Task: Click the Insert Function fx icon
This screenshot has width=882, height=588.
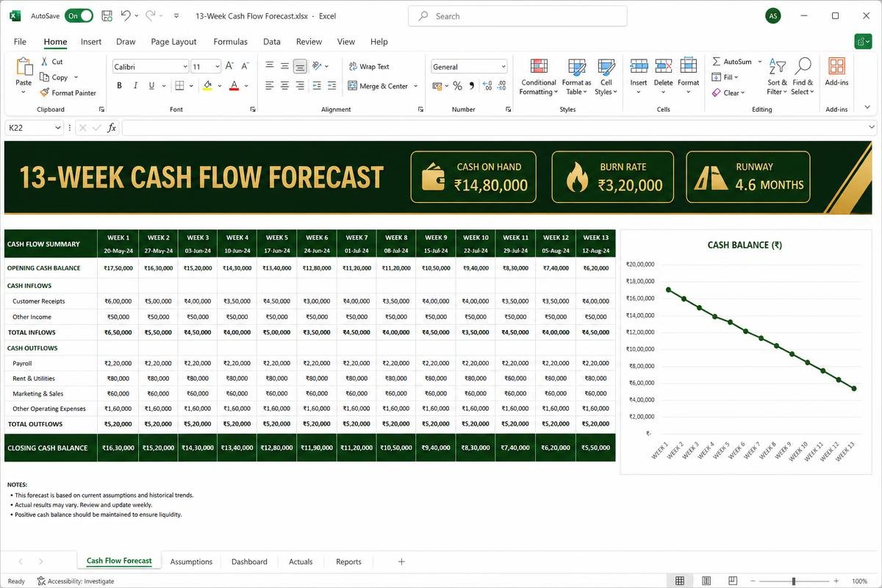Action: (112, 128)
